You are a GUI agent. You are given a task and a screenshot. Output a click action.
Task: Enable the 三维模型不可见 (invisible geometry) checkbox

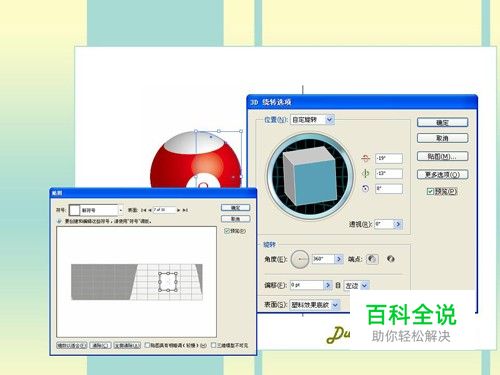coord(214,345)
